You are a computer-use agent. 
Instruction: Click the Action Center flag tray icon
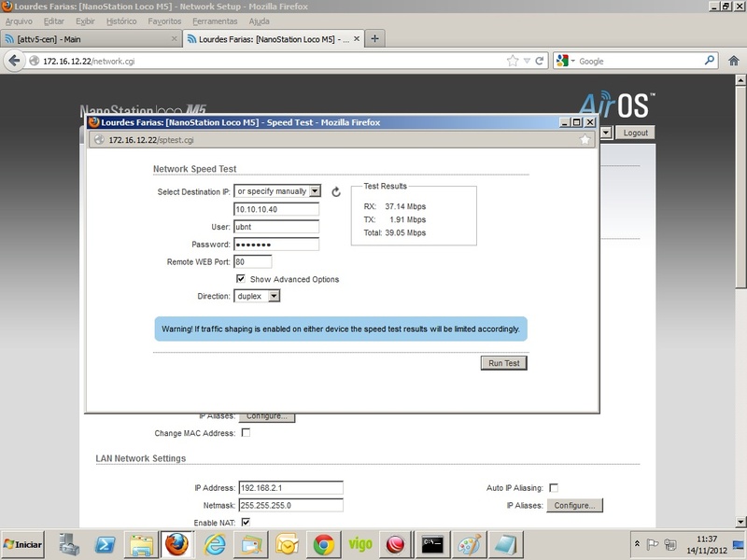click(x=652, y=544)
